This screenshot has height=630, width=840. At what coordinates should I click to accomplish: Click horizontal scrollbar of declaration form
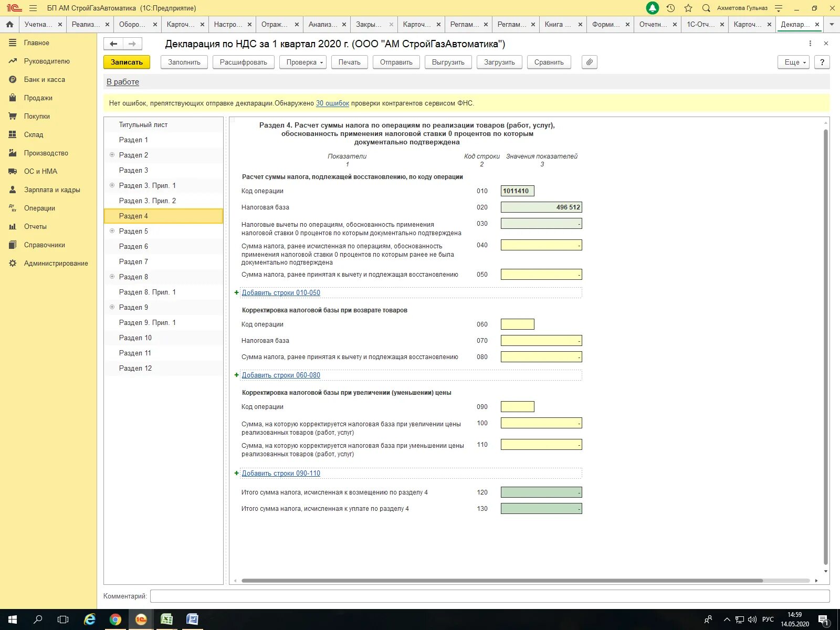pos(502,581)
